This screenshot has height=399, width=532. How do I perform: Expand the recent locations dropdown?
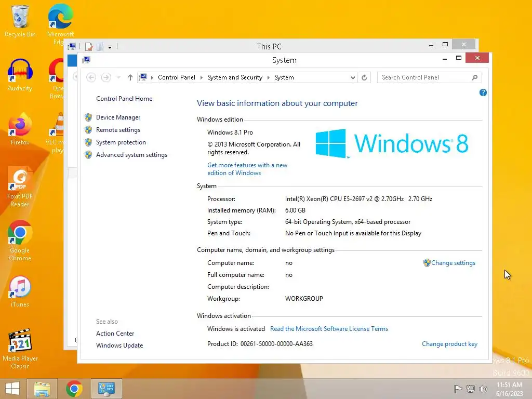coord(118,78)
